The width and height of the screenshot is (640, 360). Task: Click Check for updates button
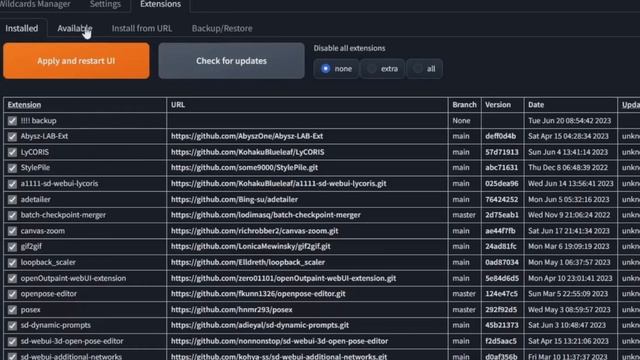pos(231,61)
